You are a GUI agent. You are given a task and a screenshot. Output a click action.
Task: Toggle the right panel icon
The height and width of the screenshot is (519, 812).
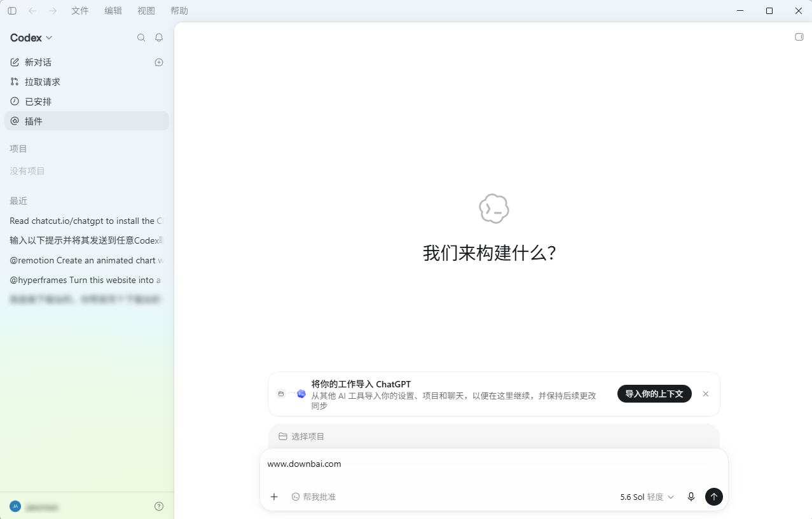pos(799,37)
